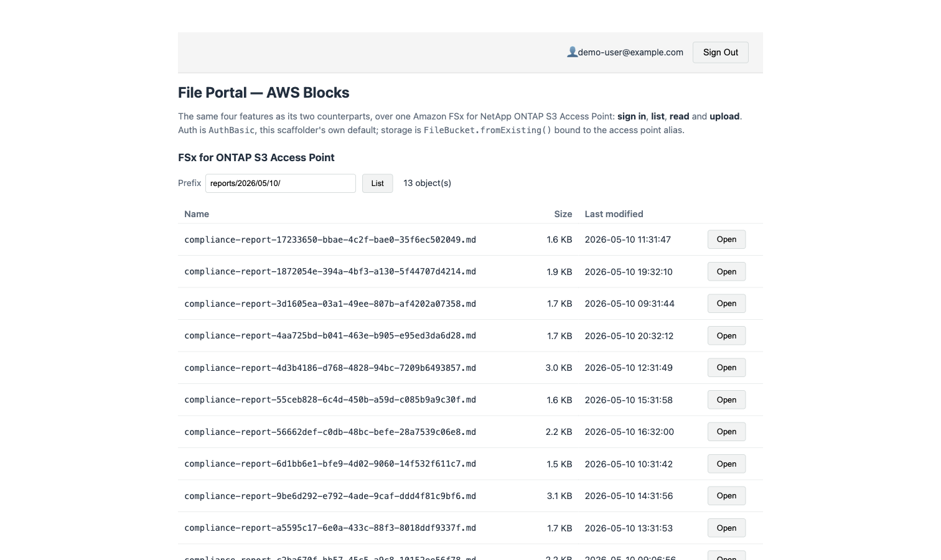Click timestamp 2026-05-10 10:31:42
Screen dimensions: 941x560
tap(629, 464)
